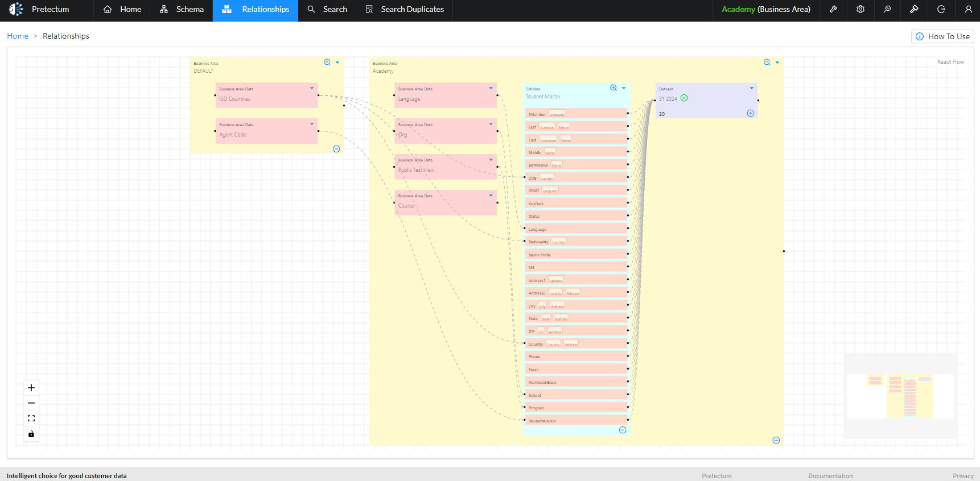Image resolution: width=980 pixels, height=481 pixels.
Task: Click Locality tag on Address2 row
Action: [x=555, y=293]
